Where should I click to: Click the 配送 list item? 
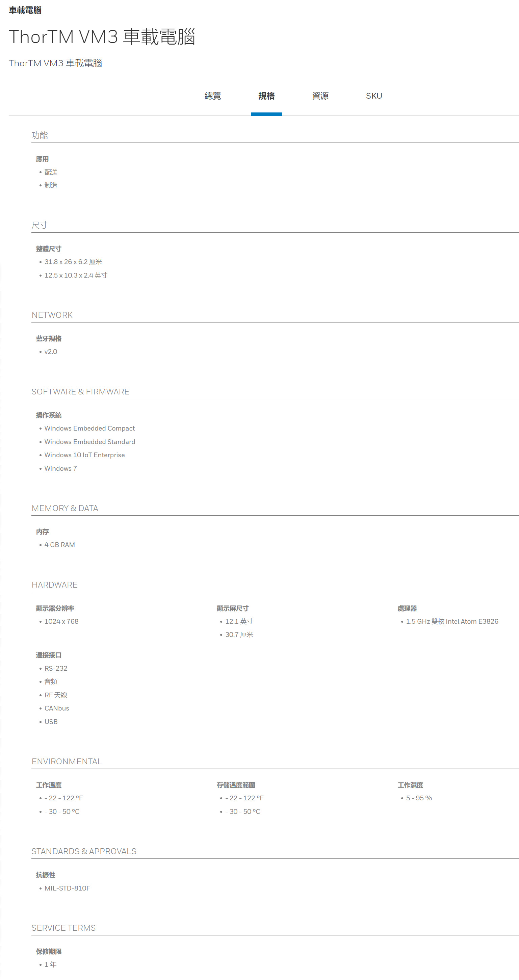click(x=51, y=172)
